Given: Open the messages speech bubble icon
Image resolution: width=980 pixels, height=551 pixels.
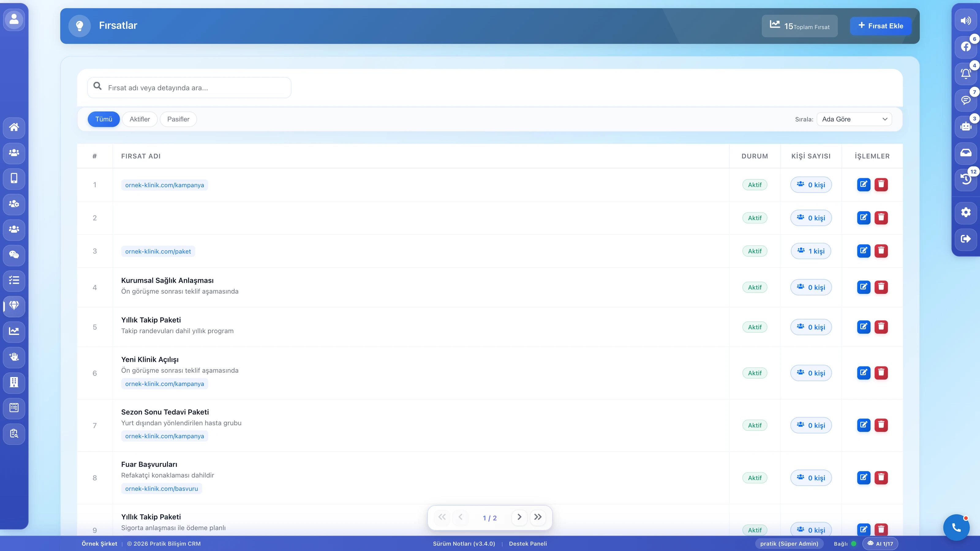Looking at the screenshot, I should point(966,100).
